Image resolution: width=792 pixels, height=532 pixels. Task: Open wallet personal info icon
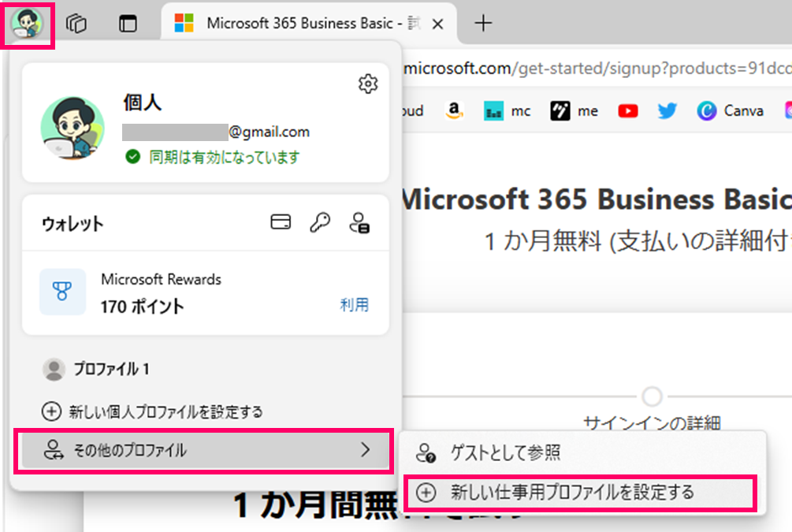click(x=359, y=222)
